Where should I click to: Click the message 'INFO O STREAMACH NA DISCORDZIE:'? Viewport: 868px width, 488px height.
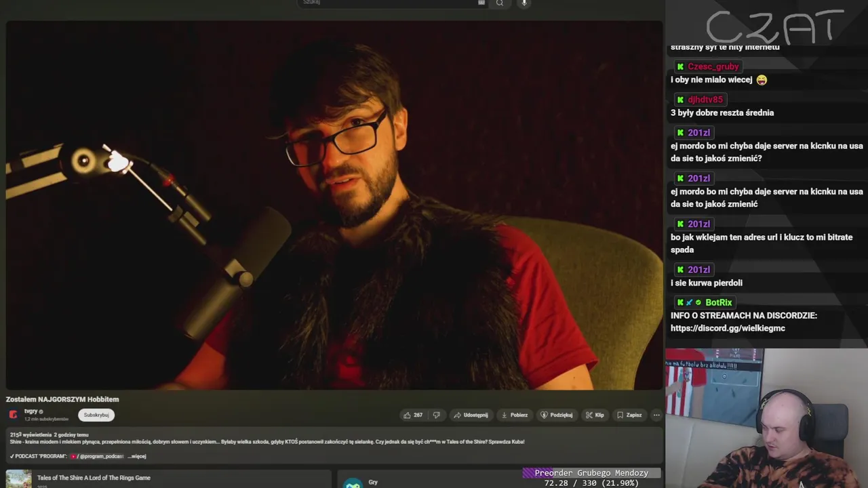coord(744,315)
